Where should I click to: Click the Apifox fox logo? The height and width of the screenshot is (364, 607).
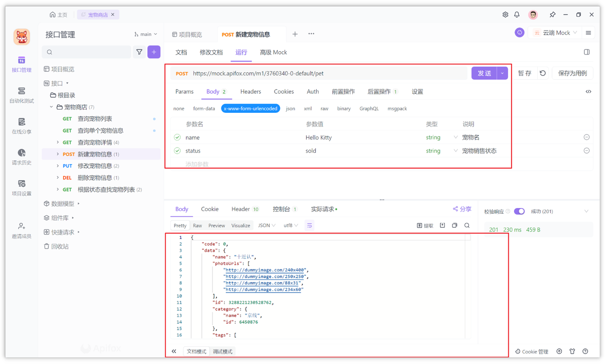21,36
